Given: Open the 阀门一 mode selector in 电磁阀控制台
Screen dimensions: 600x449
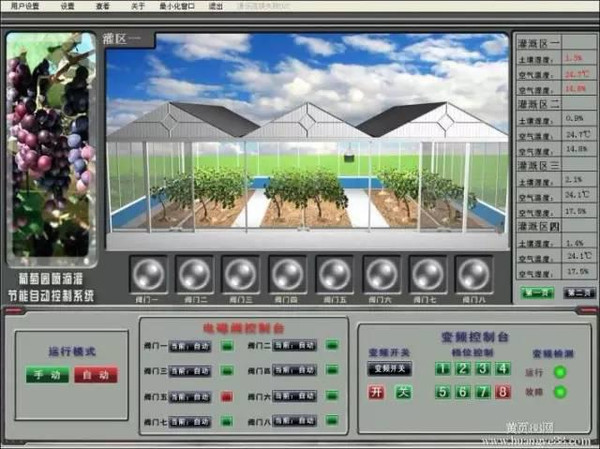Looking at the screenshot, I should click(190, 346).
